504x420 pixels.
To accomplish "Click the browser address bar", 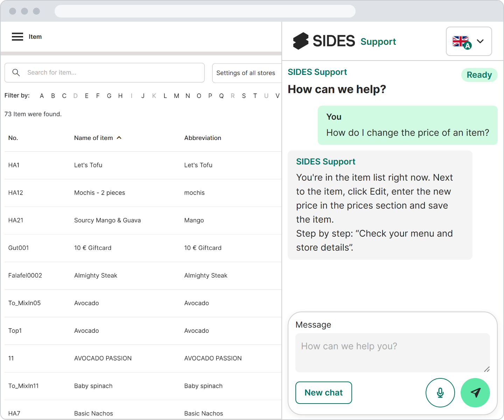I will click(205, 11).
